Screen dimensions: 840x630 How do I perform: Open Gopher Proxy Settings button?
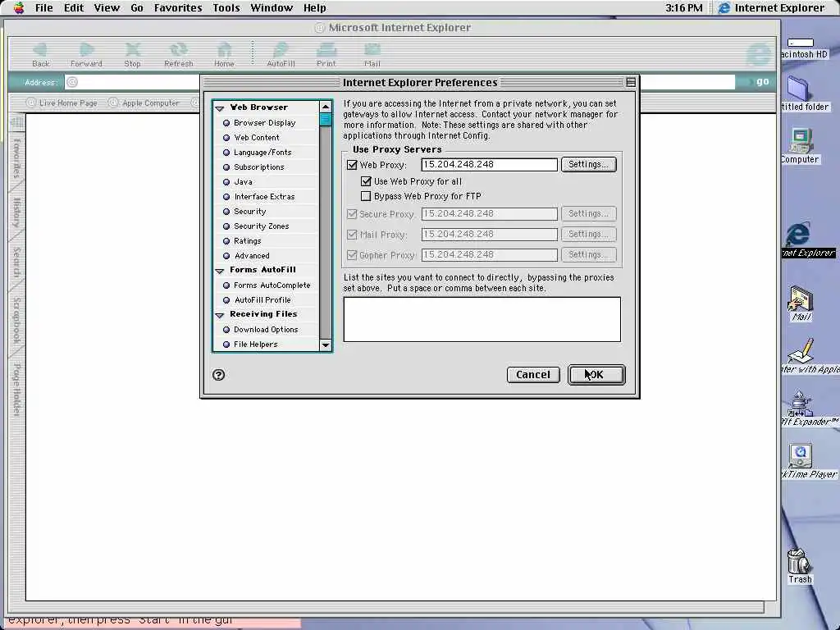click(x=589, y=254)
